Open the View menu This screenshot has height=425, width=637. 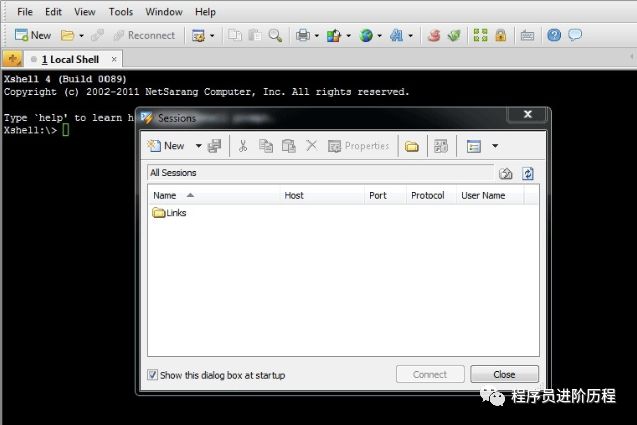[84, 12]
